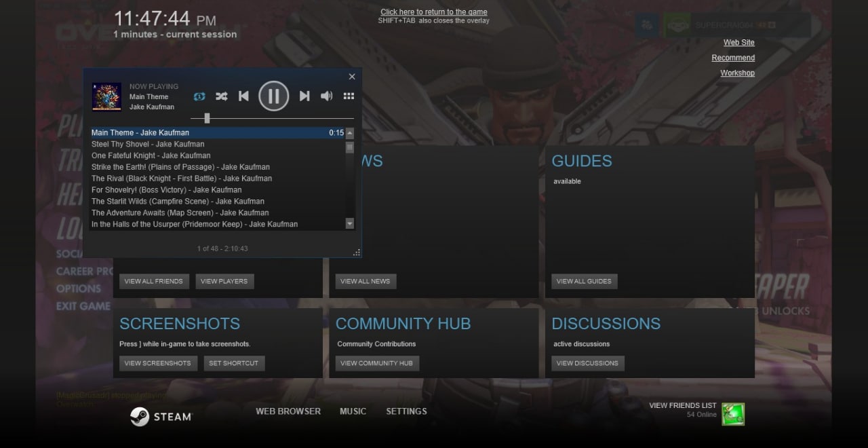Close the music player window
The image size is (868, 448).
click(352, 77)
